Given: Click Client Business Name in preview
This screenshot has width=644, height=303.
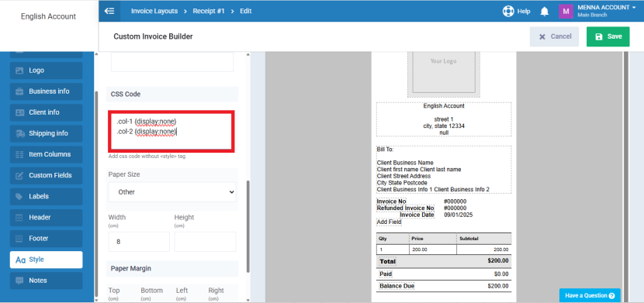Looking at the screenshot, I should (x=405, y=163).
